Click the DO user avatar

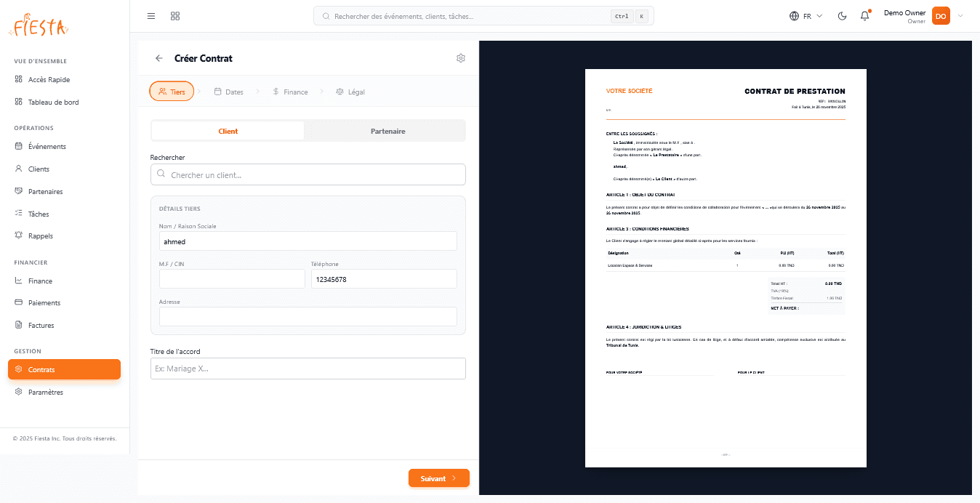[941, 16]
